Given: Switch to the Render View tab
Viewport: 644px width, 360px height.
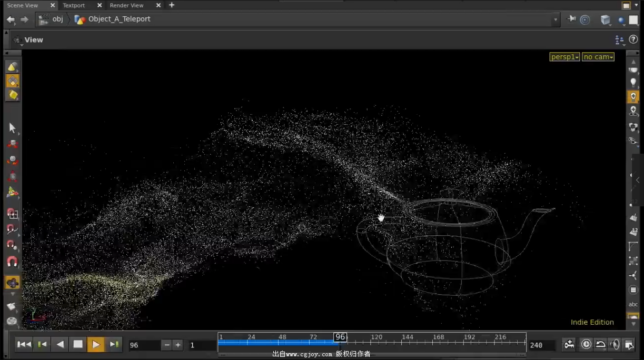Looking at the screenshot, I should [x=126, y=5].
